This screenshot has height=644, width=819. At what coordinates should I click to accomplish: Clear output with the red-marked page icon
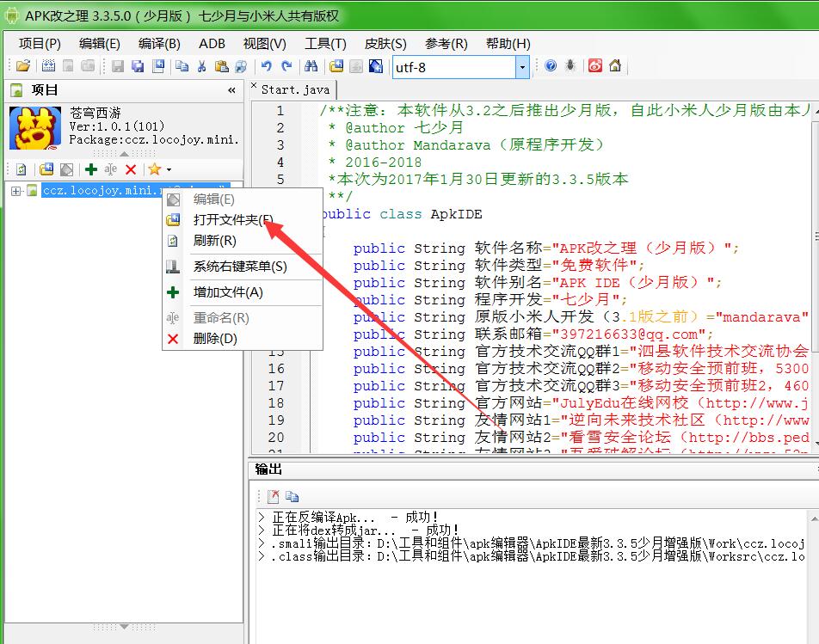tap(273, 496)
